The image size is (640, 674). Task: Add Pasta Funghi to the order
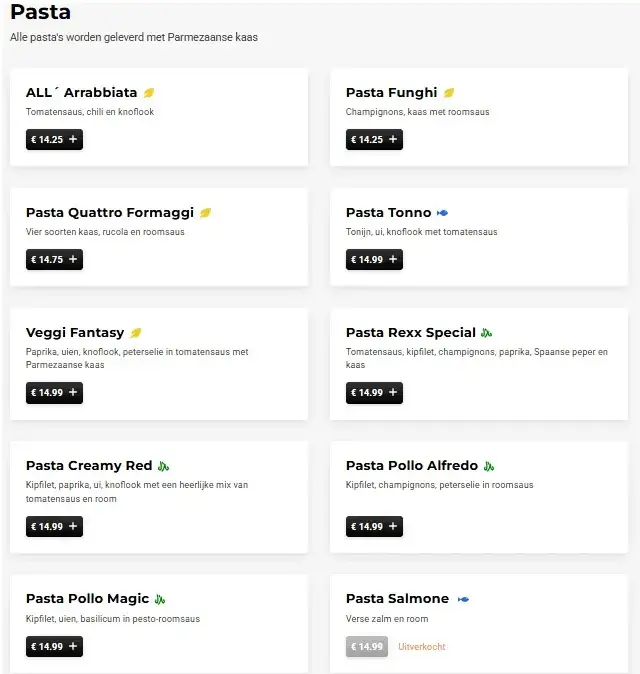(374, 140)
